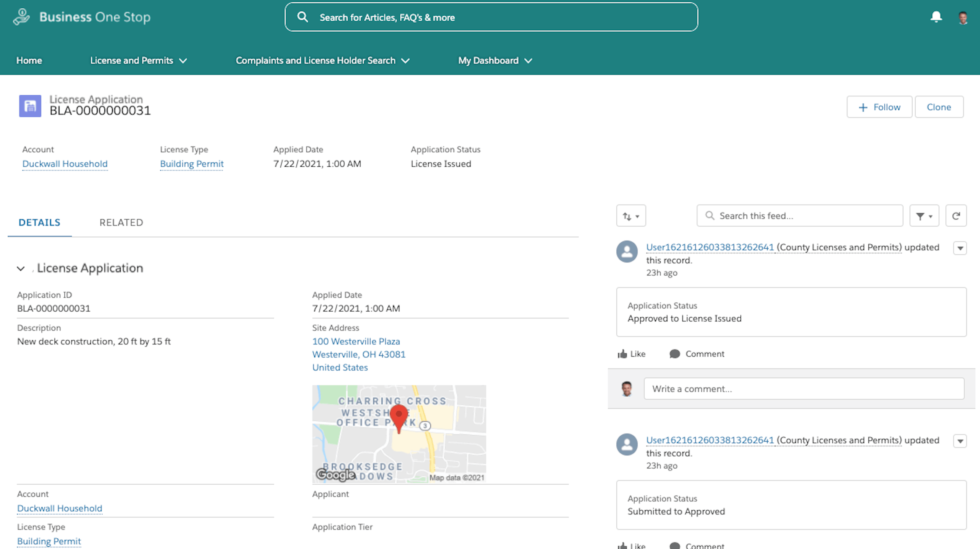Viewport: 980px width, 549px height.
Task: Click the notifications bell icon
Action: pyautogui.click(x=936, y=17)
